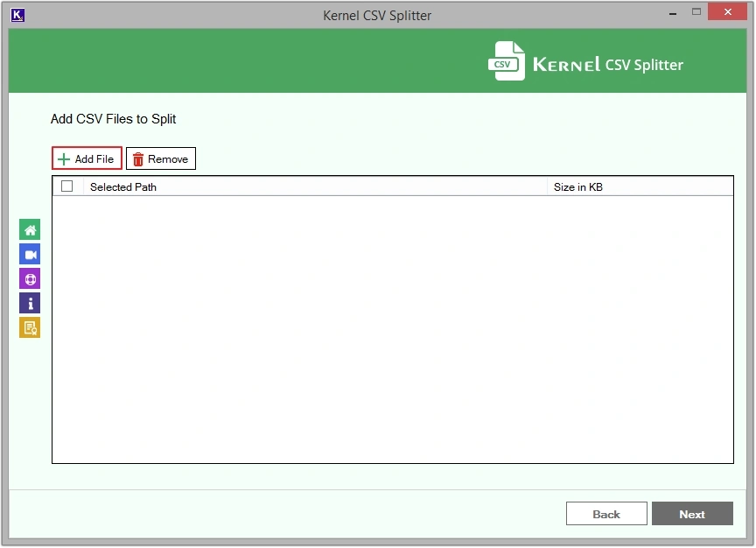756x548 pixels.
Task: Click the info (i) sidebar icon
Action: 29,302
